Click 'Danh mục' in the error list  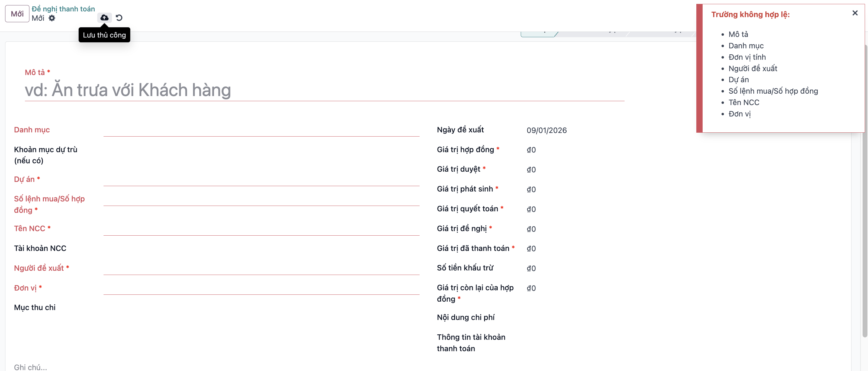click(746, 46)
